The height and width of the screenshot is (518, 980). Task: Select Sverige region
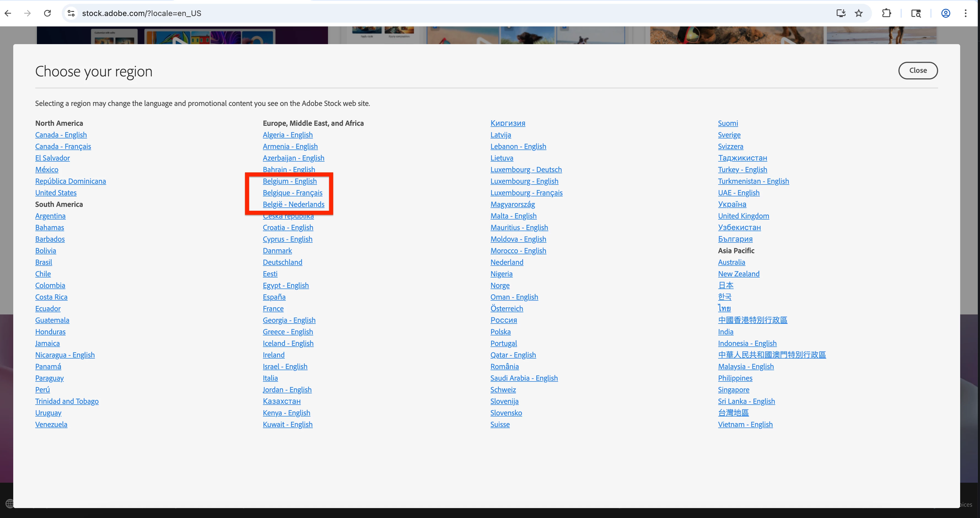point(729,135)
